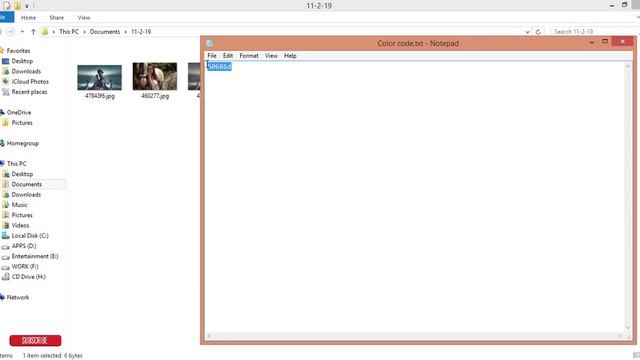Screen dimensions: 640x360
Task: Open the Format menu in Notepad
Action: coord(249,56)
